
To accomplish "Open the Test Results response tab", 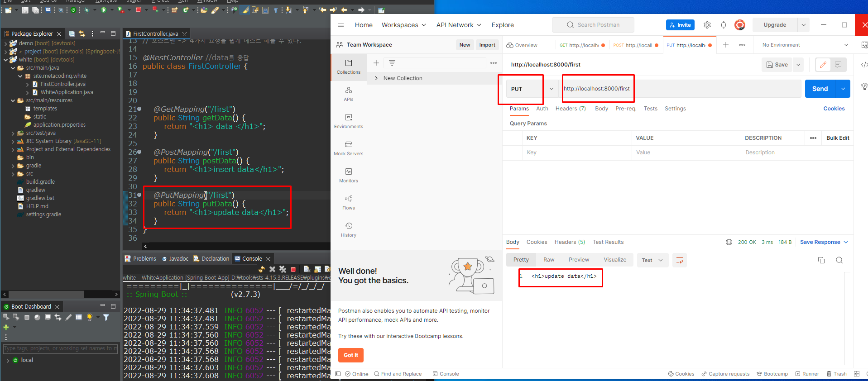I will click(x=608, y=242).
